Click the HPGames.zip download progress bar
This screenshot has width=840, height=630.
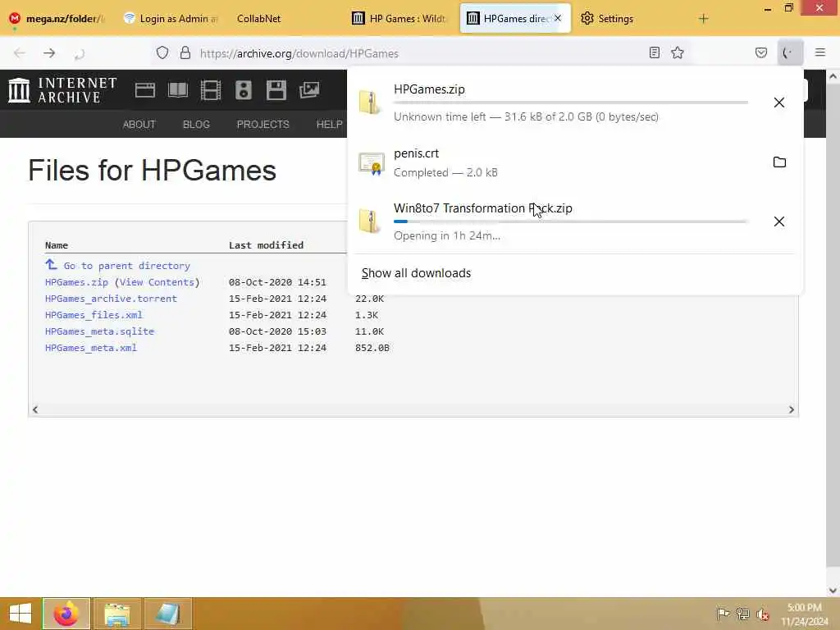(571, 103)
